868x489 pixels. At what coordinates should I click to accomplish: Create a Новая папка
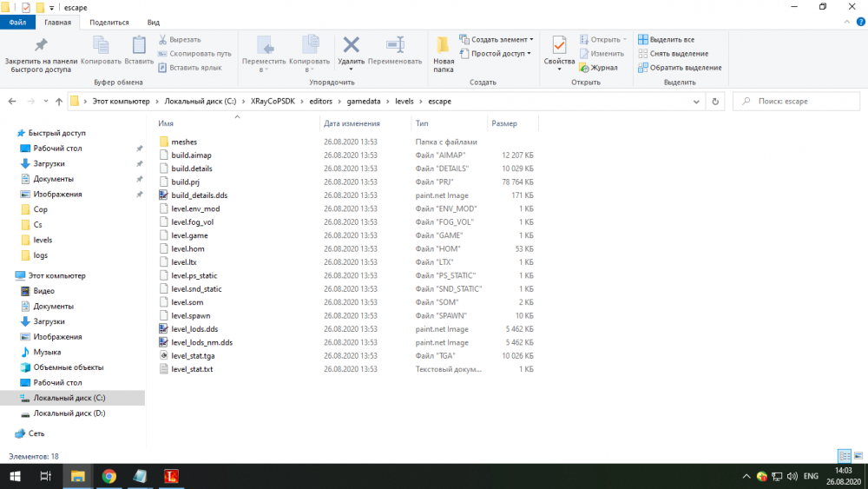[444, 54]
